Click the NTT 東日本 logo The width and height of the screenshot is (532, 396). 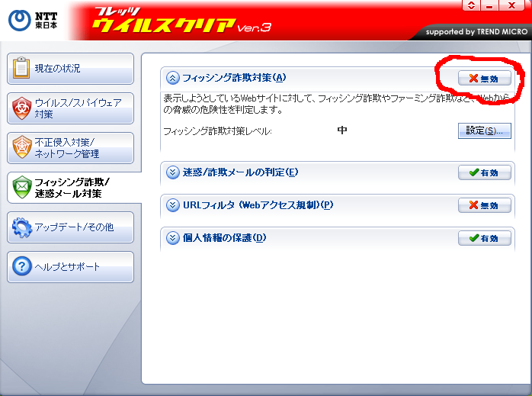point(33,20)
